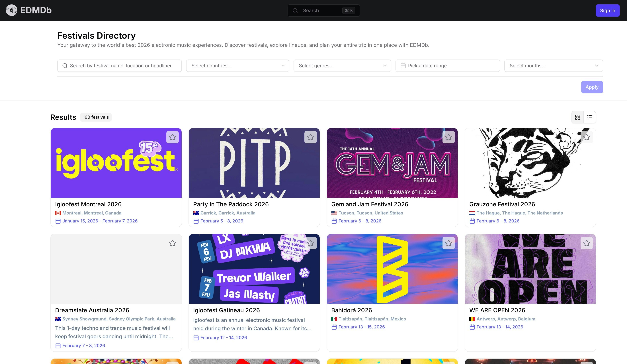
Task: Toggle favorite on Gem and Jam Festival 2026
Action: point(449,137)
